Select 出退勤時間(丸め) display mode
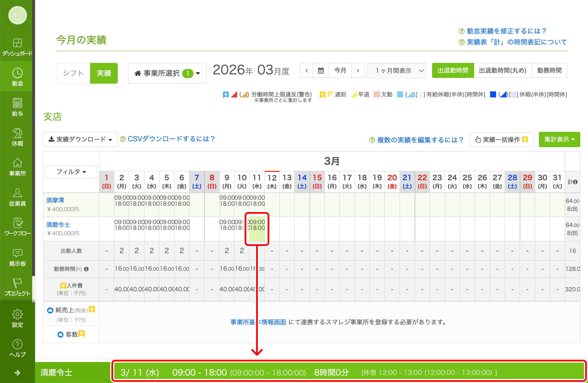 (x=502, y=70)
